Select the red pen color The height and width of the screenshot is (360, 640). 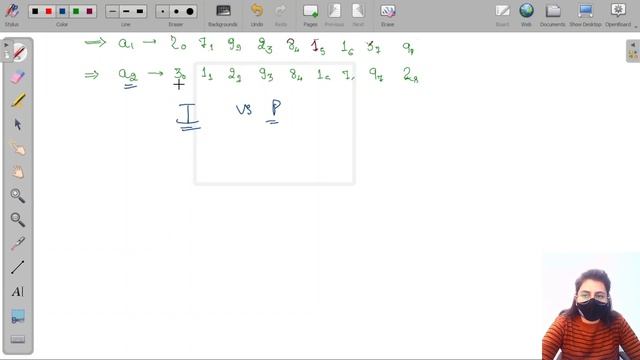pos(49,11)
